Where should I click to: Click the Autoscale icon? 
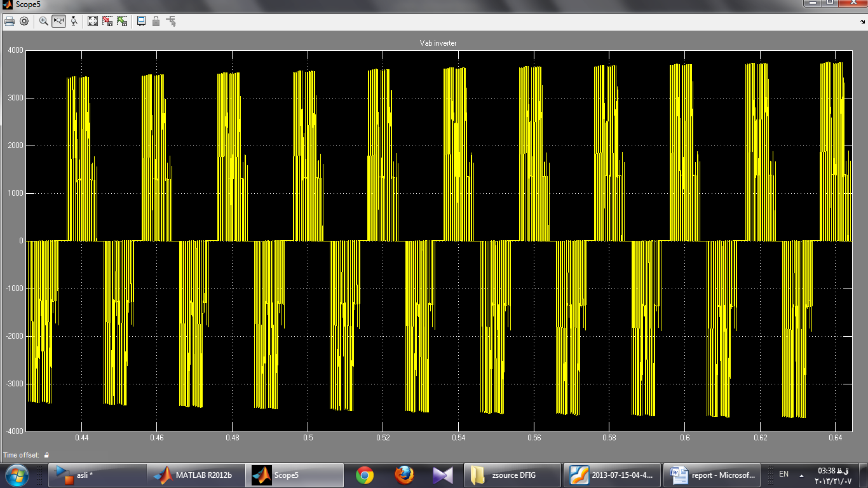coord(93,21)
